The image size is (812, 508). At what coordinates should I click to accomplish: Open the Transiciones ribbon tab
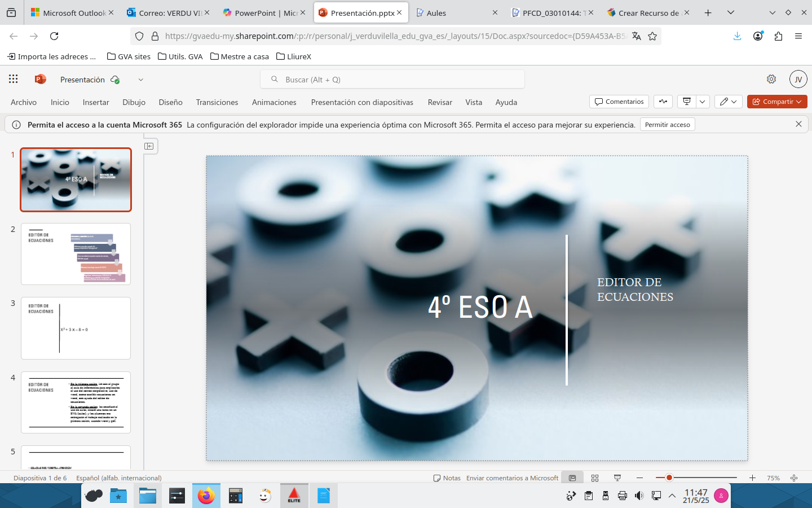[217, 102]
